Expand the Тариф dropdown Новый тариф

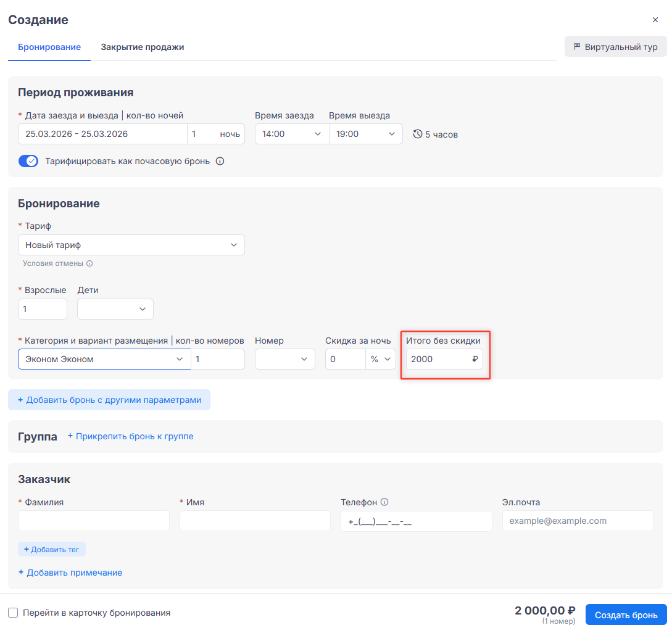click(131, 245)
